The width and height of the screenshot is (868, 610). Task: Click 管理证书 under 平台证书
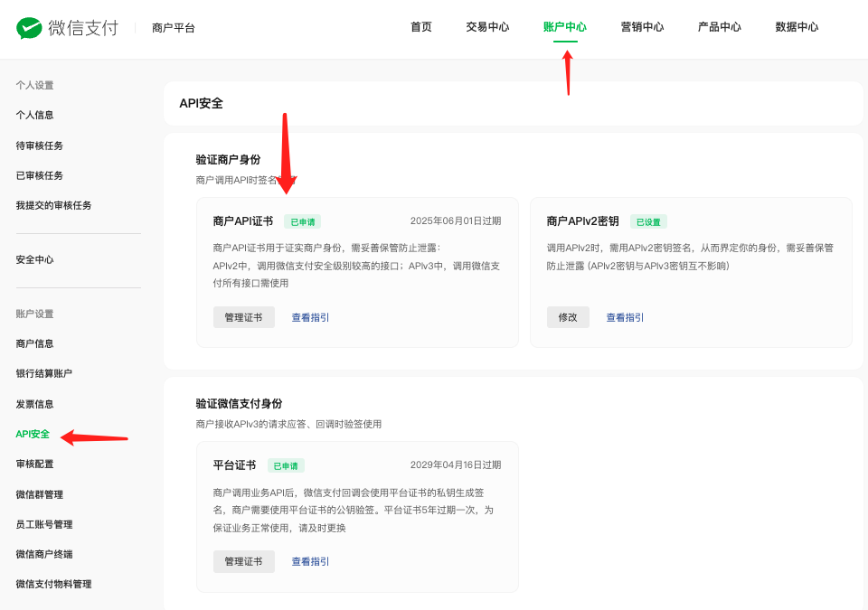click(x=243, y=561)
